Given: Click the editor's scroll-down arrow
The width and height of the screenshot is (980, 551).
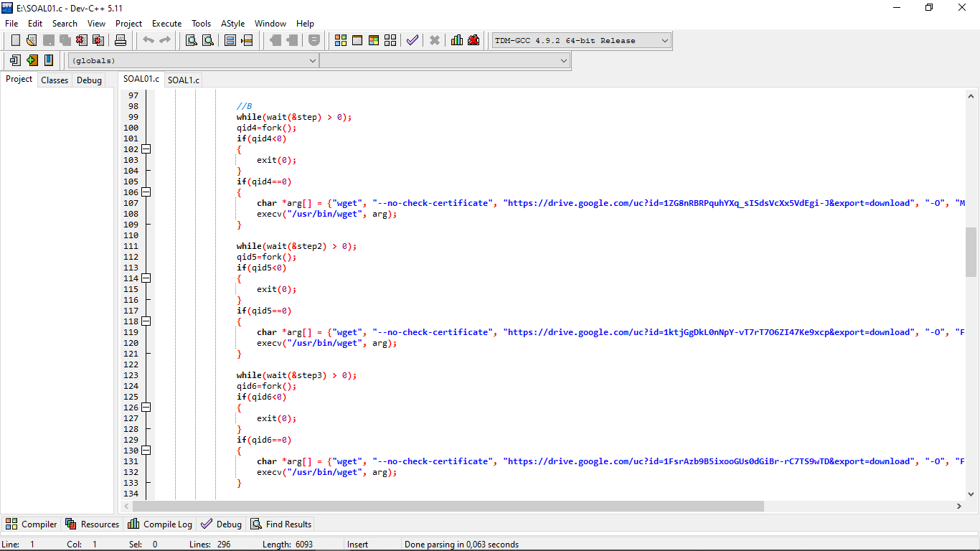Looking at the screenshot, I should (971, 494).
